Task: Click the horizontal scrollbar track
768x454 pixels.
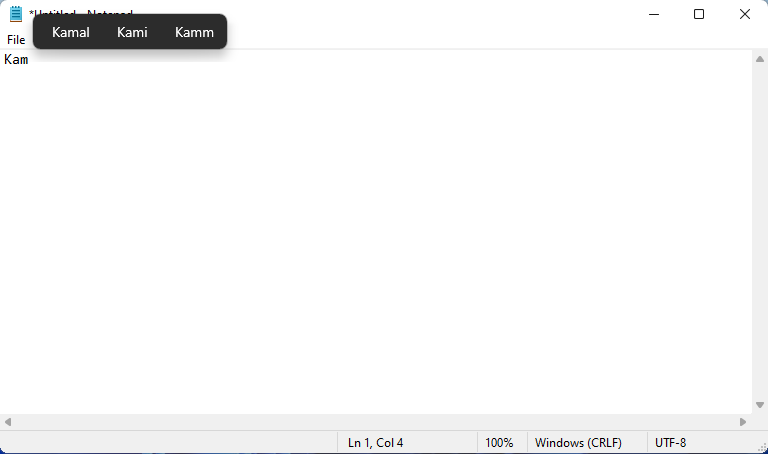Action: (x=376, y=422)
